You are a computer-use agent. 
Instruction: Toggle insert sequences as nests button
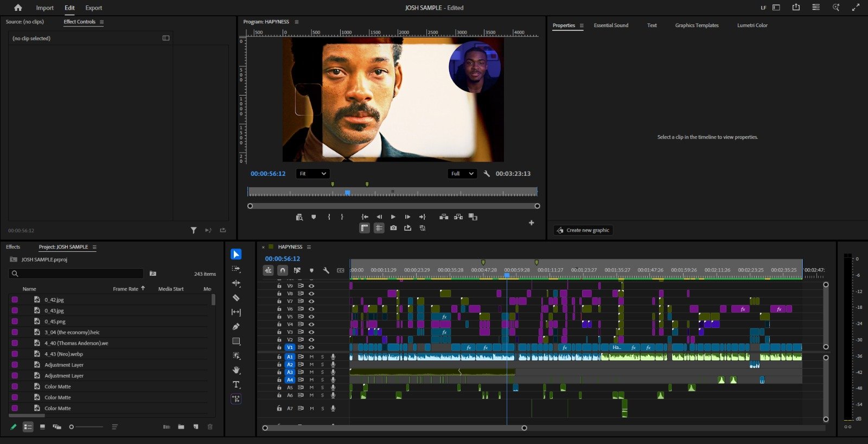(268, 270)
